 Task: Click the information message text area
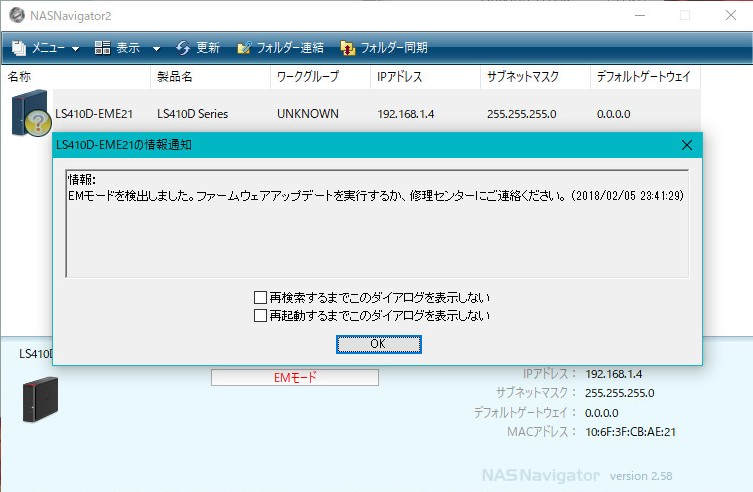click(x=377, y=224)
